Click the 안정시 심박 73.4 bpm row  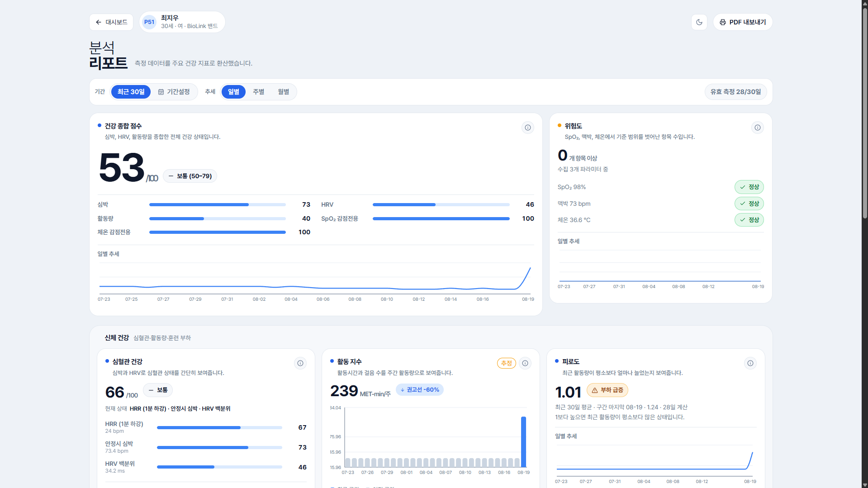coord(206,447)
